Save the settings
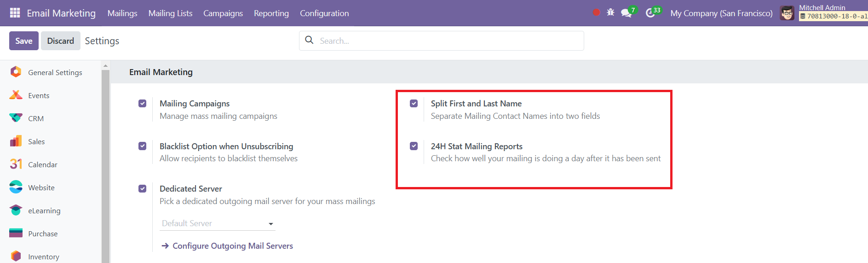Image resolution: width=868 pixels, height=263 pixels. [24, 41]
